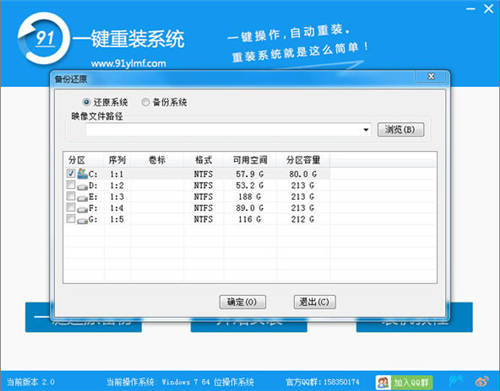Image resolution: width=500 pixels, height=391 pixels.
Task: Click the 格式 column header
Action: (203, 160)
